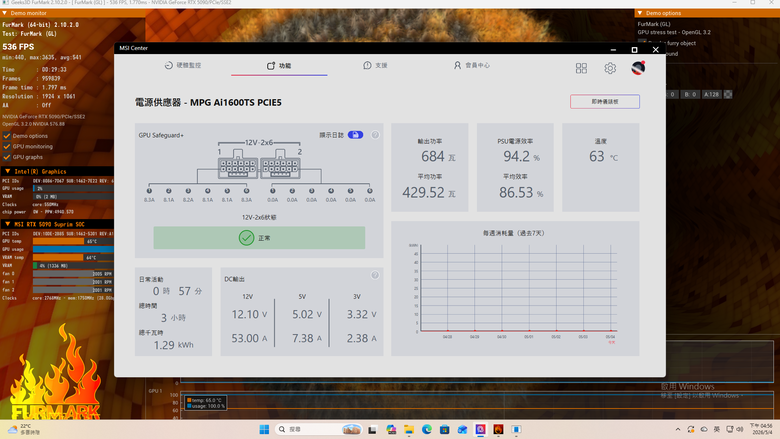
Task: Launch Microsoft Edge from taskbar
Action: click(427, 430)
